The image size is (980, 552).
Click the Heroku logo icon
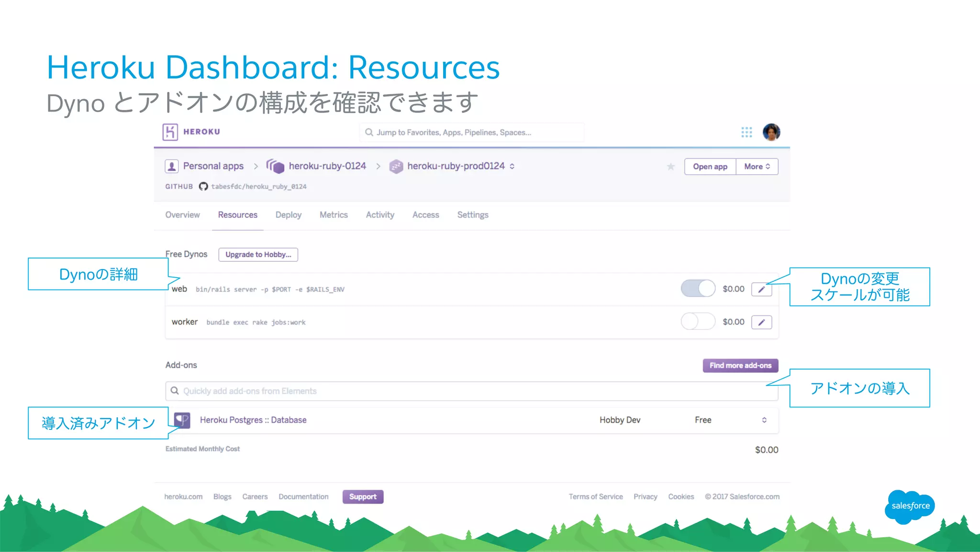tap(170, 132)
